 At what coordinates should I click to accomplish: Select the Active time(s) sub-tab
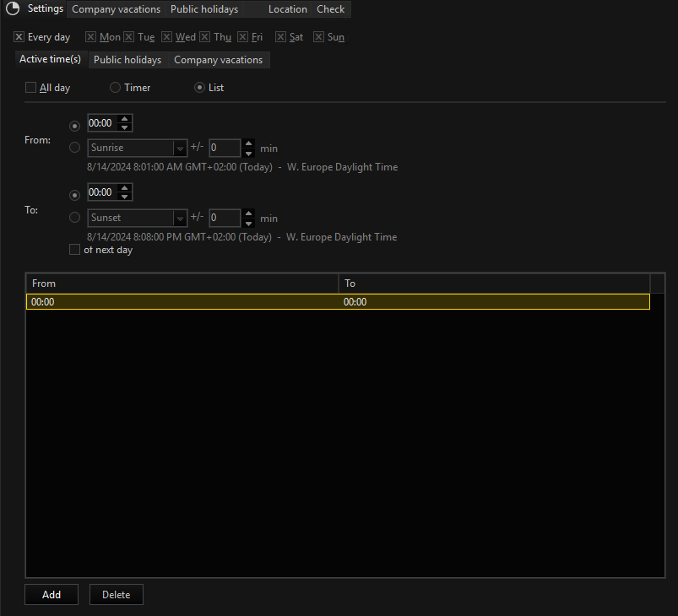click(50, 59)
